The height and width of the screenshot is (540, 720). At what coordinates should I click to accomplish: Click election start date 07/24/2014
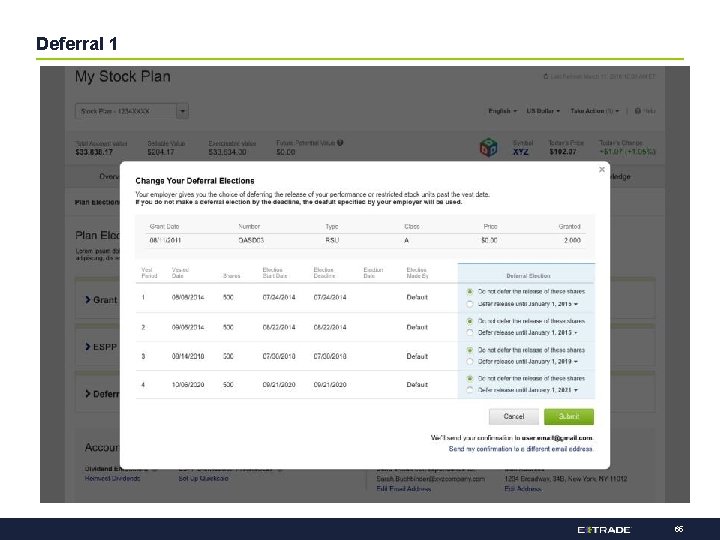[x=279, y=298]
